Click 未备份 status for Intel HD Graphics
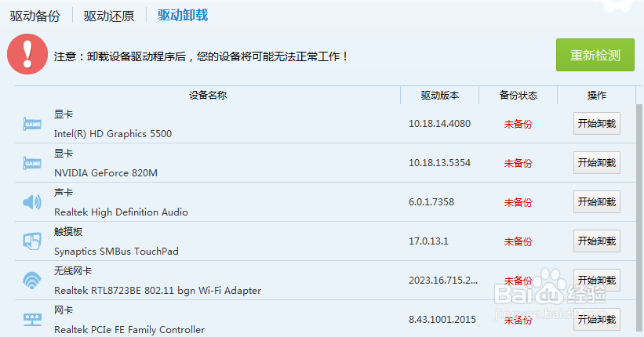The width and height of the screenshot is (644, 337). pos(518,124)
